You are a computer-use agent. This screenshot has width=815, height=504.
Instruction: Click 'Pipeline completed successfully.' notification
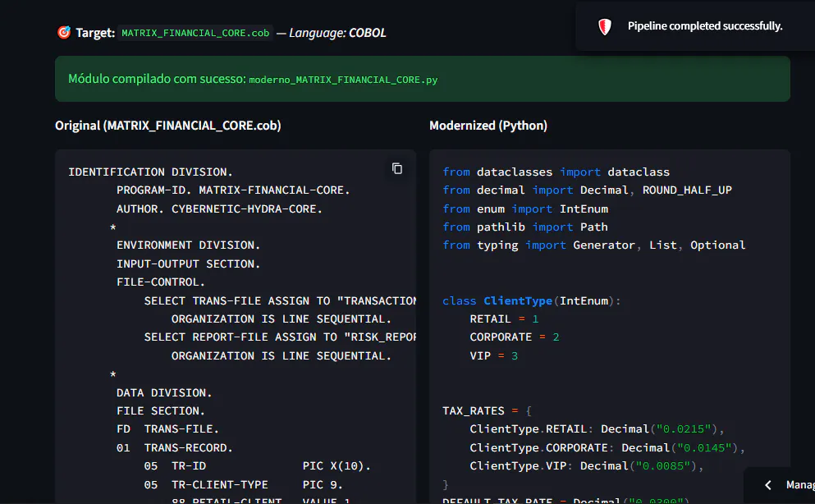(x=705, y=26)
